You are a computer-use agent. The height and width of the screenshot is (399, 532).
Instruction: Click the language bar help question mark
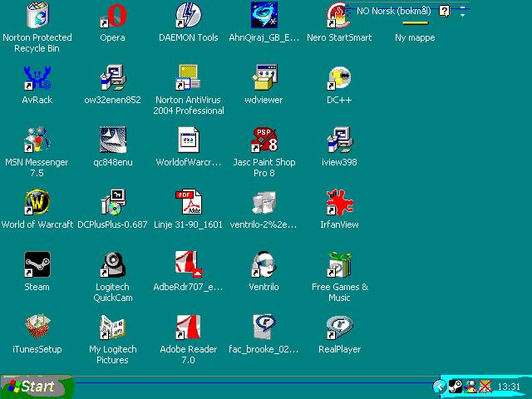(x=445, y=11)
